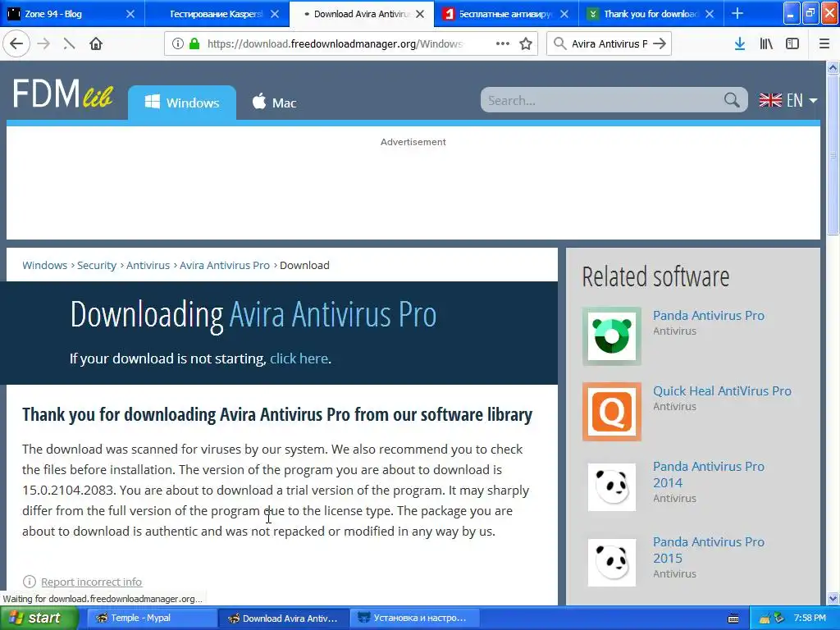Click the system tray clock 7:58 PM
840x630 pixels.
(x=810, y=619)
